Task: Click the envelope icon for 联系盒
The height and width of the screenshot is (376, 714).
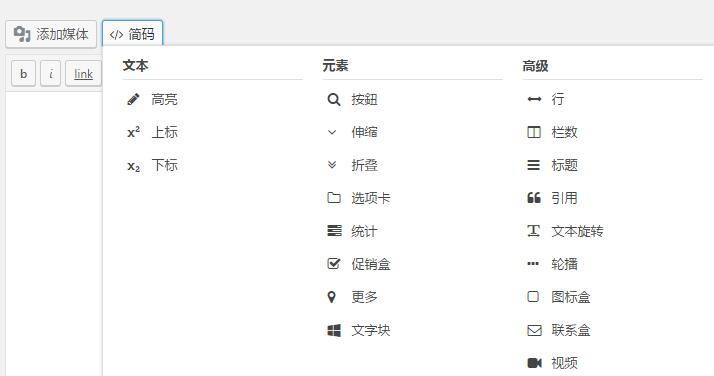Action: [x=534, y=330]
